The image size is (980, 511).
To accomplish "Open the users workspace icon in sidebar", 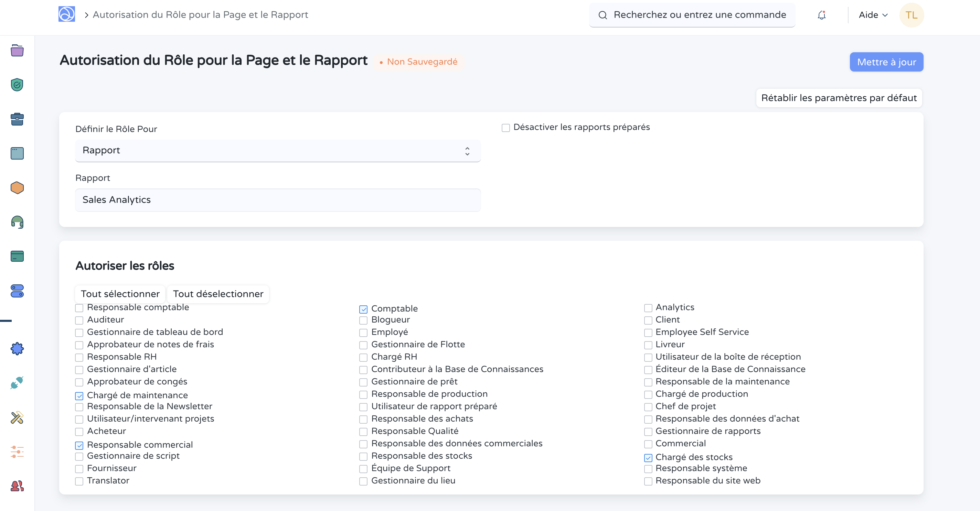I will point(17,486).
